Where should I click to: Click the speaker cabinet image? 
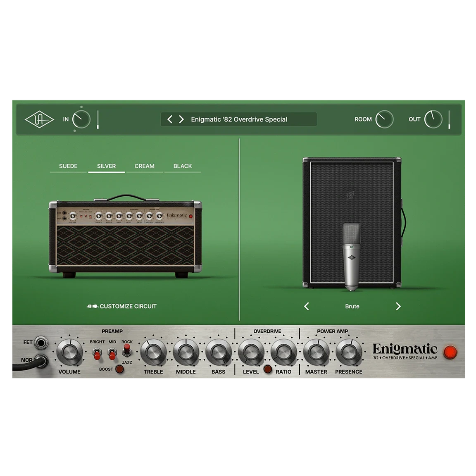pos(354,222)
